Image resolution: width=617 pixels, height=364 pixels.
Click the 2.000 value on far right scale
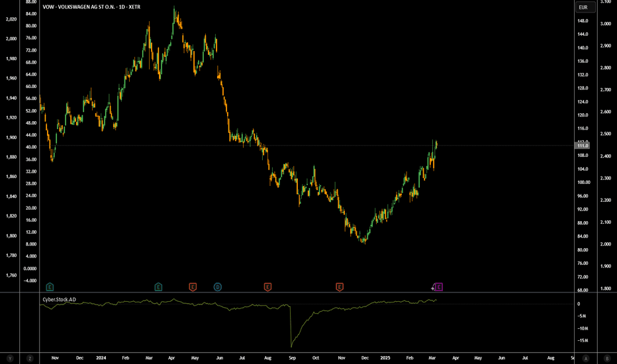(x=605, y=244)
